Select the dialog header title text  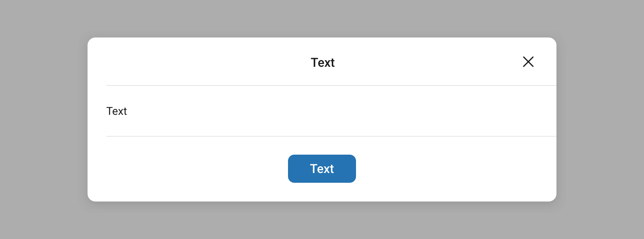[x=322, y=62]
